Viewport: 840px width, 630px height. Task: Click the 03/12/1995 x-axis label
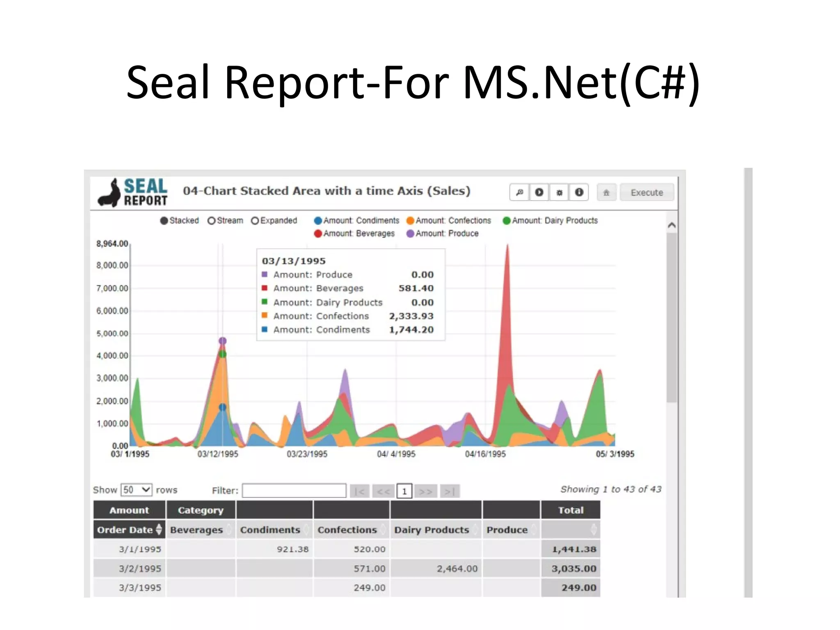(x=218, y=454)
